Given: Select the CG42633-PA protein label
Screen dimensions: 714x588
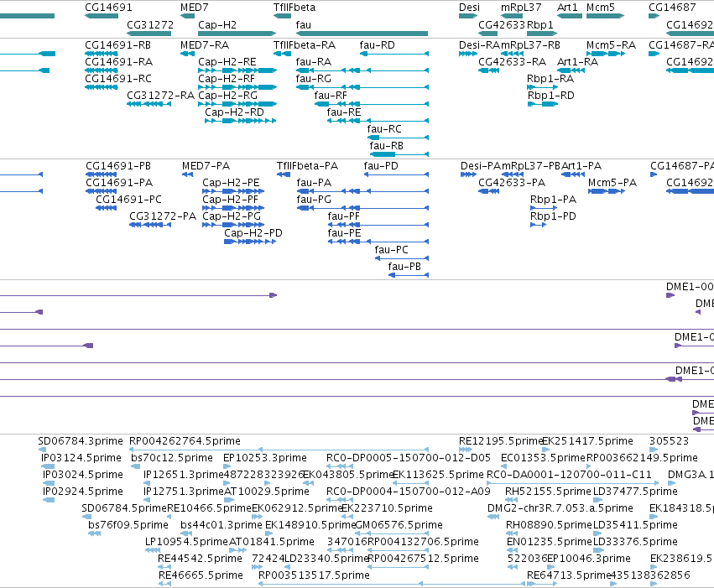Looking at the screenshot, I should 512,183.
